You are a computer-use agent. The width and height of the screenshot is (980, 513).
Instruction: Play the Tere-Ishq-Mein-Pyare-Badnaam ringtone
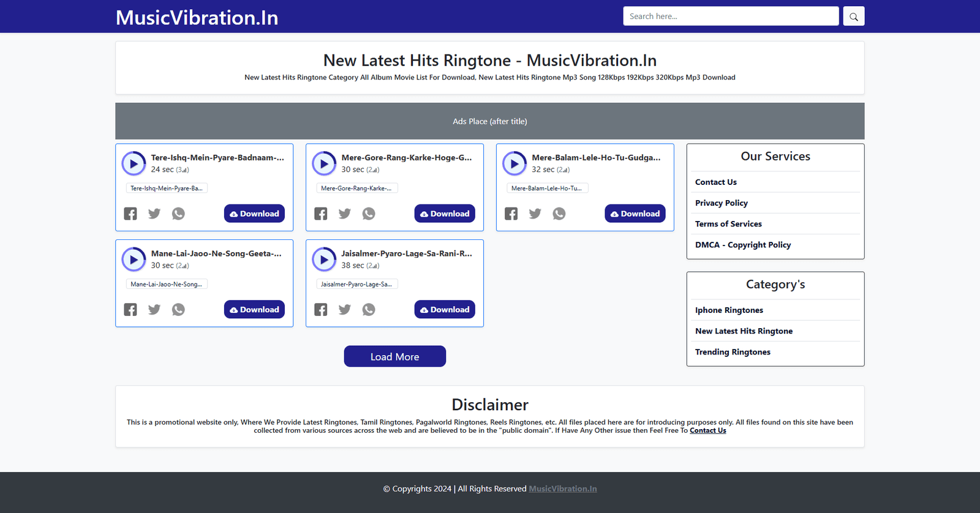[134, 163]
